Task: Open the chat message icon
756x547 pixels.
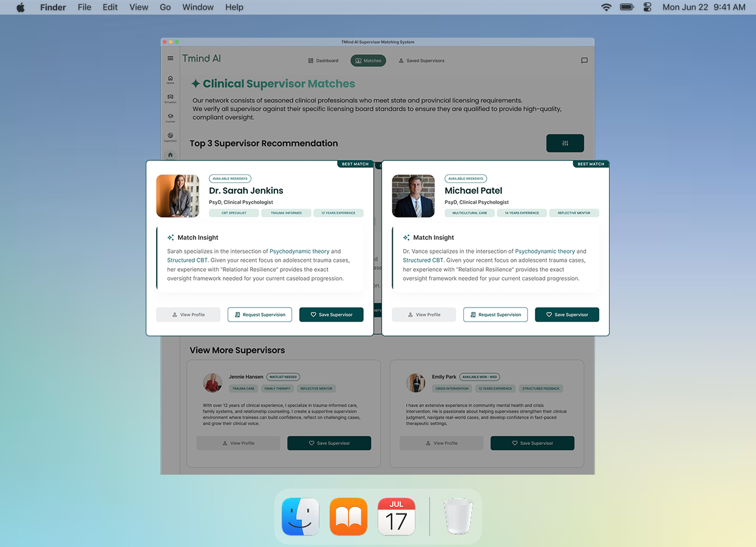Action: point(584,61)
